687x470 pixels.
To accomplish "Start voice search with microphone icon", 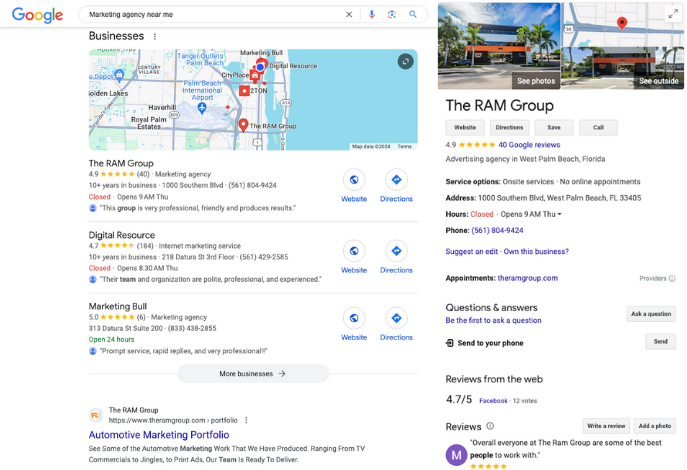I will 372,15.
